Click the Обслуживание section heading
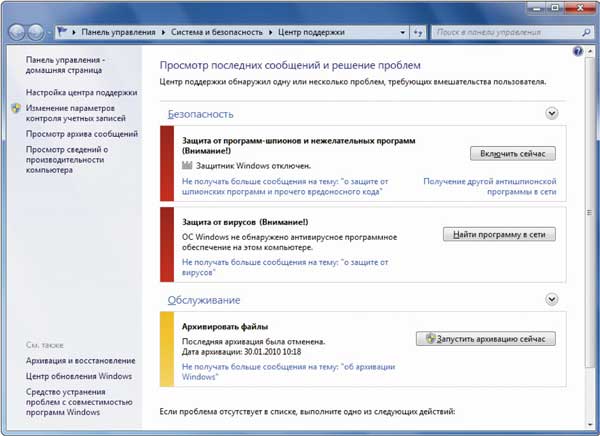Screen dimensions: 600x436 pyautogui.click(x=204, y=300)
